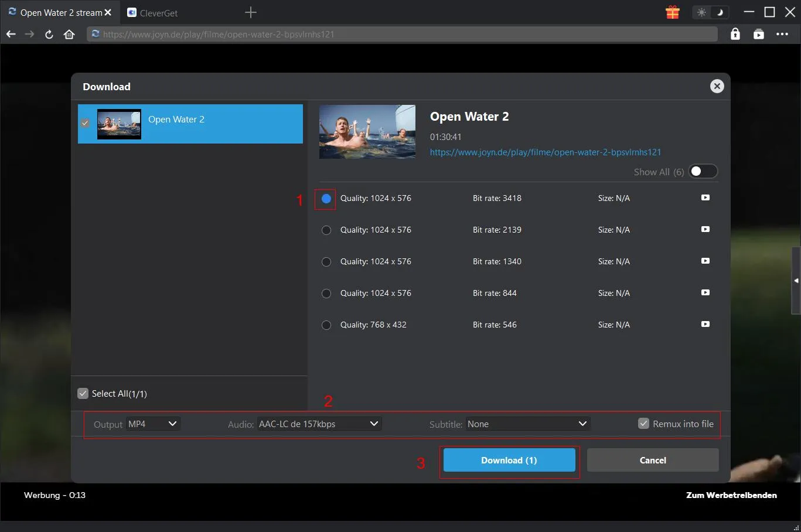This screenshot has height=532, width=801.
Task: Click video icon on bit rate 546 row
Action: pyautogui.click(x=705, y=325)
